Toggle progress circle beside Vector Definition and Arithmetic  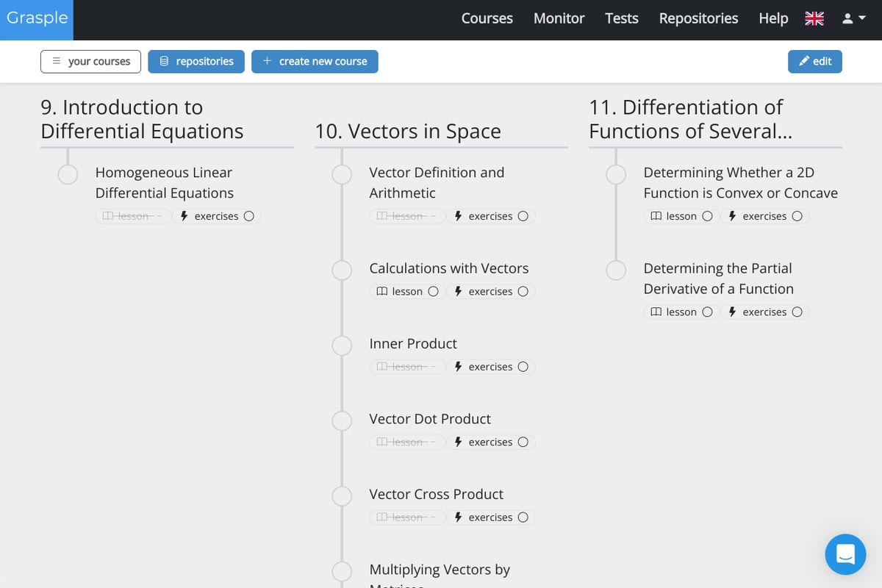coord(342,175)
